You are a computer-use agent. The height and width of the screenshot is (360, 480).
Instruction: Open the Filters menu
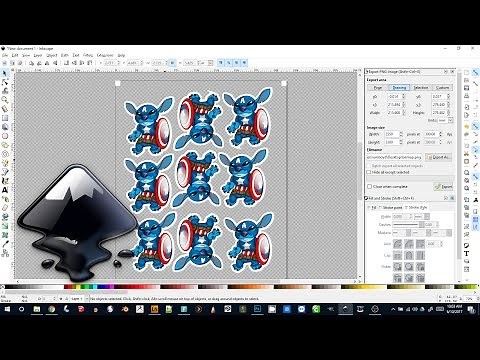[x=88, y=55]
